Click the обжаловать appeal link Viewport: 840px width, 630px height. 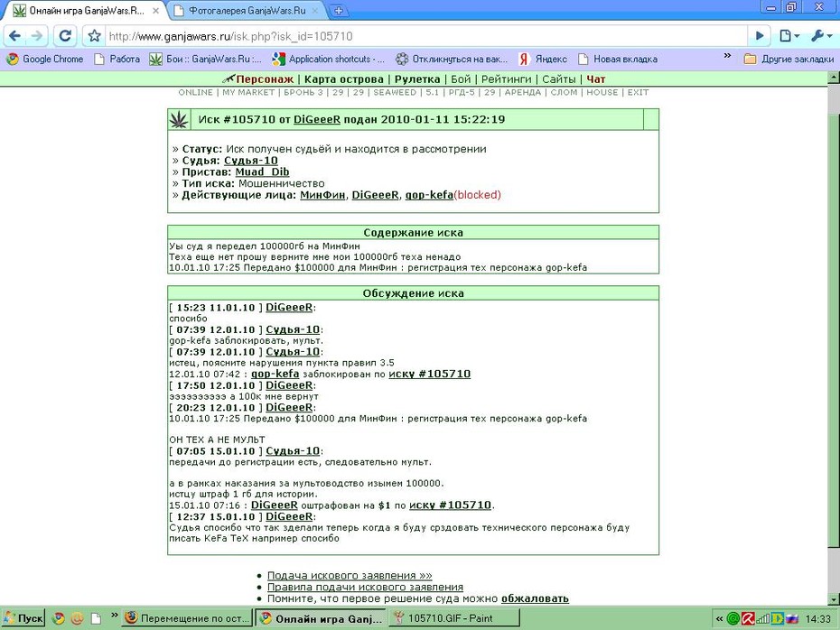tap(535, 598)
